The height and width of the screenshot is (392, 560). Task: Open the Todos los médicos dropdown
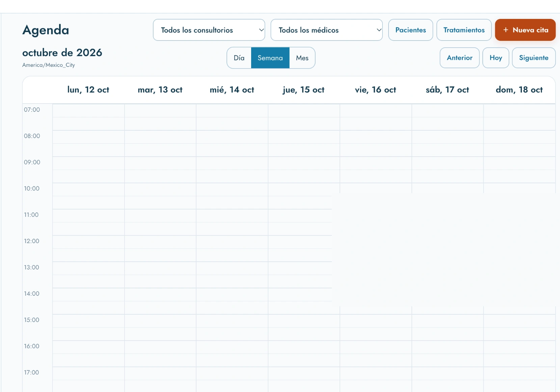327,30
